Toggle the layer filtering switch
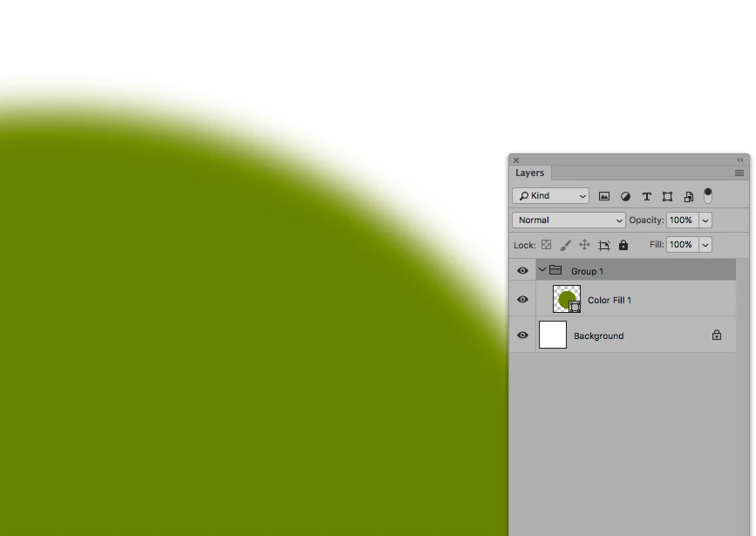The width and height of the screenshot is (756, 536). click(x=708, y=196)
